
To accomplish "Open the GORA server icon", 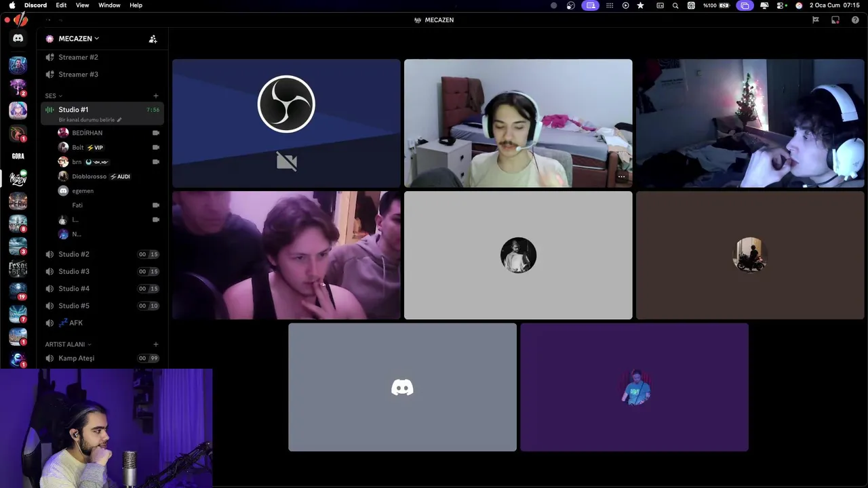I will (18, 156).
